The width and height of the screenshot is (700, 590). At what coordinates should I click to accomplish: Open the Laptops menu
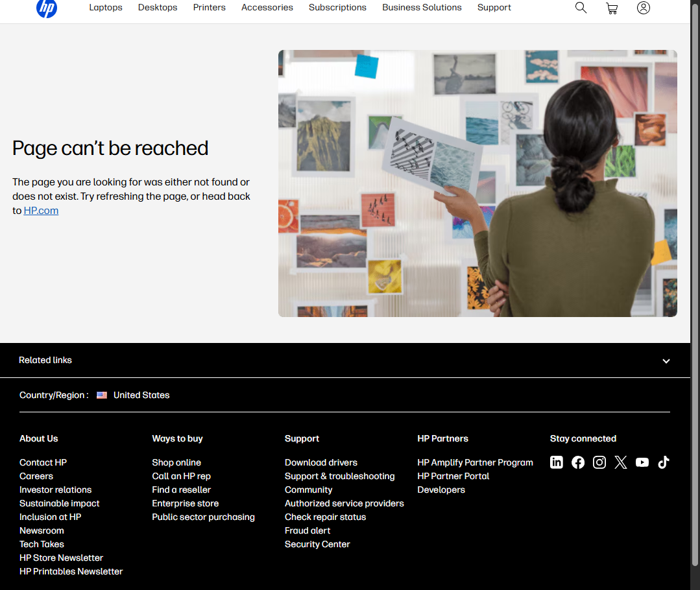(x=105, y=8)
